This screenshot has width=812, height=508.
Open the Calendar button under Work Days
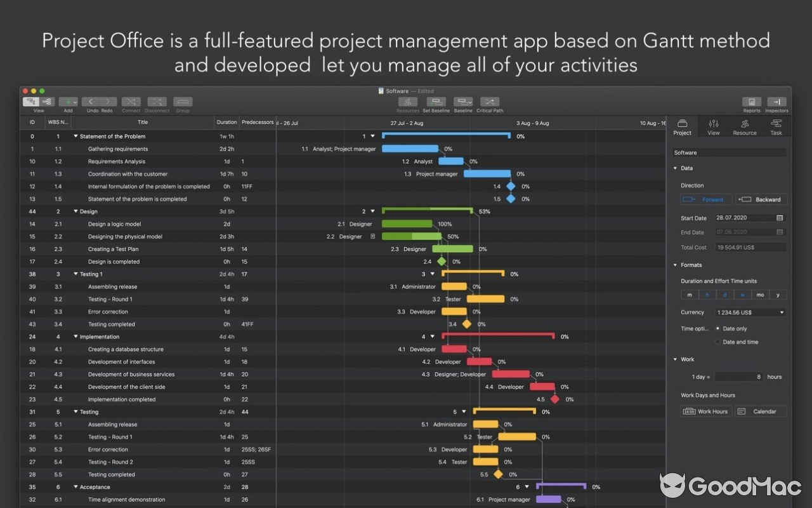pyautogui.click(x=761, y=411)
